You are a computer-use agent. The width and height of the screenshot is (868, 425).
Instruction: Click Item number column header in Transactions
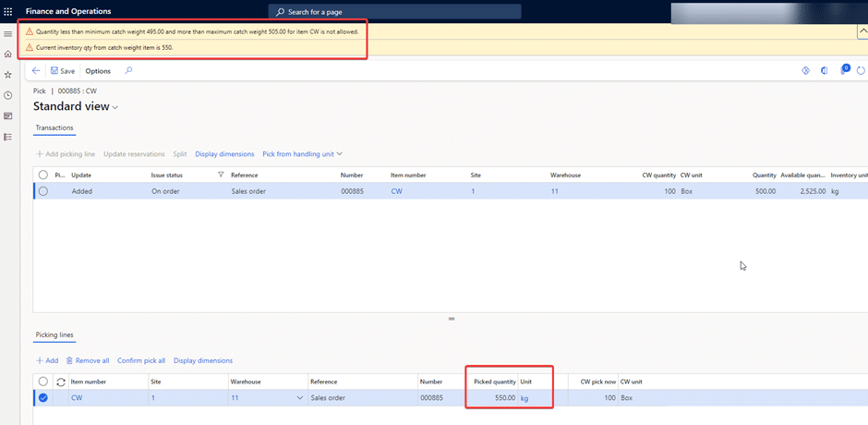408,176
